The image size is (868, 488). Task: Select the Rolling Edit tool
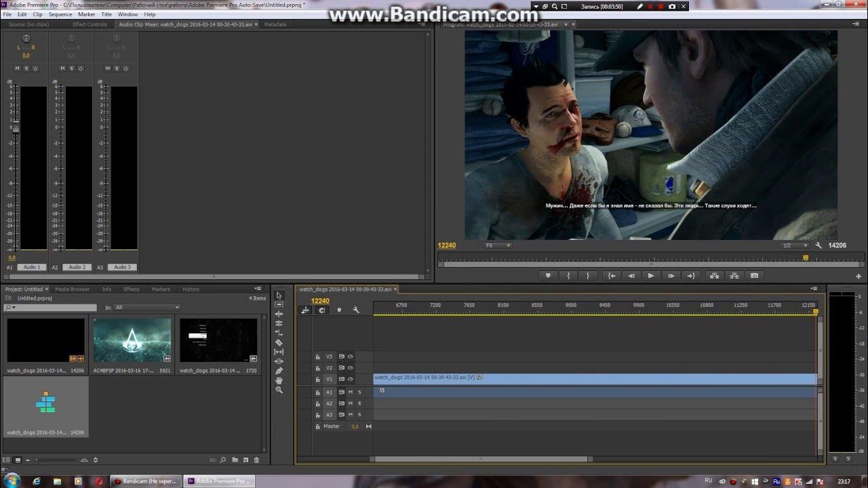(x=279, y=324)
